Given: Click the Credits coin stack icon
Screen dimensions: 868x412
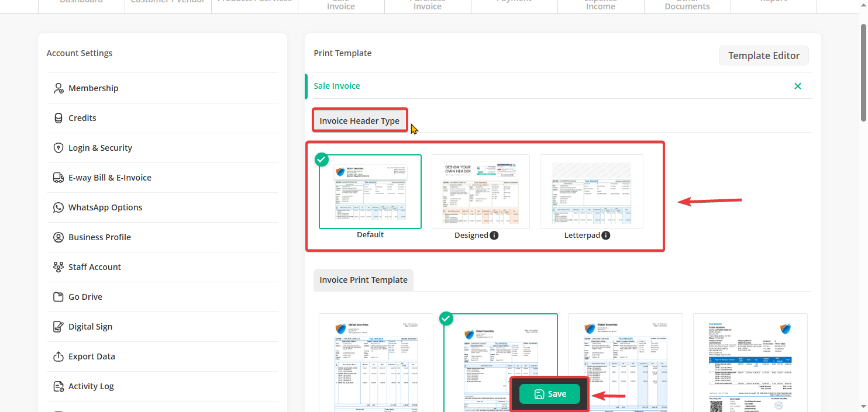Looking at the screenshot, I should pyautogui.click(x=58, y=118).
